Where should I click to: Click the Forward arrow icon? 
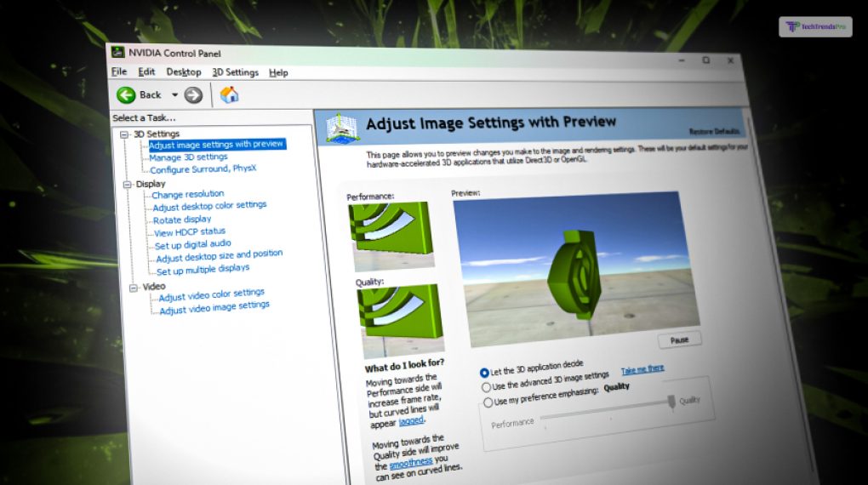click(x=193, y=95)
